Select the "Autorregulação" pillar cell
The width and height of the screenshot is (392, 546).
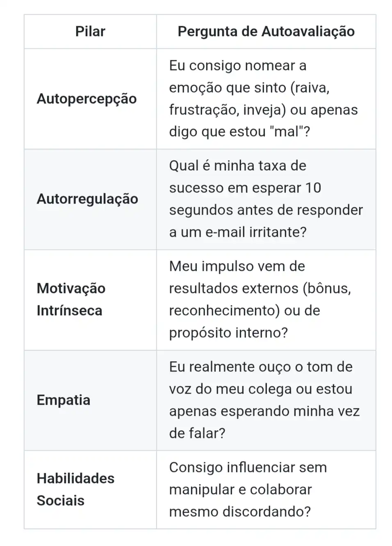coord(87,199)
